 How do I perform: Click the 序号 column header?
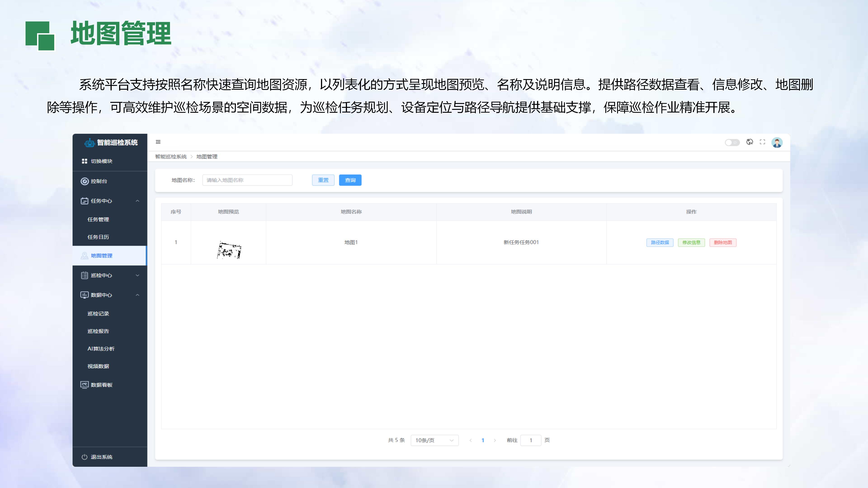tap(176, 212)
